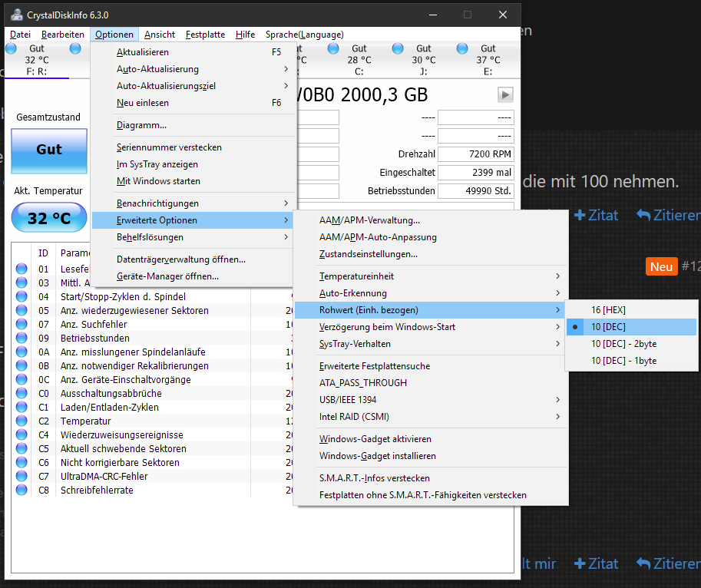Open the Bearbeiten menu
The image size is (701, 588).
pos(63,35)
